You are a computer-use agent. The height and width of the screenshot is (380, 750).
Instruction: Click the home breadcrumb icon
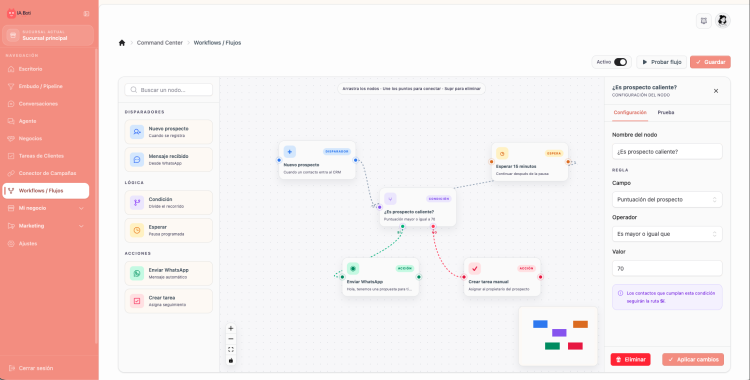click(x=122, y=43)
